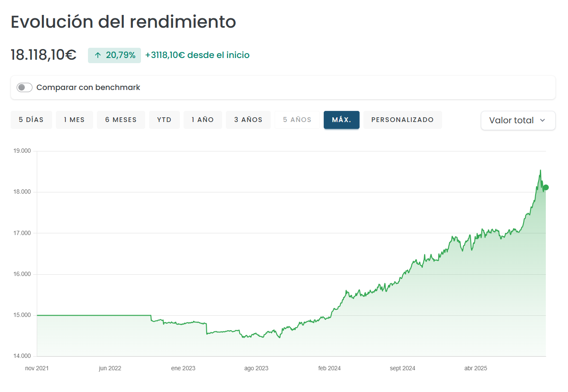The height and width of the screenshot is (392, 568).
Task: Click the feb 2024 axis label
Action: point(329,368)
